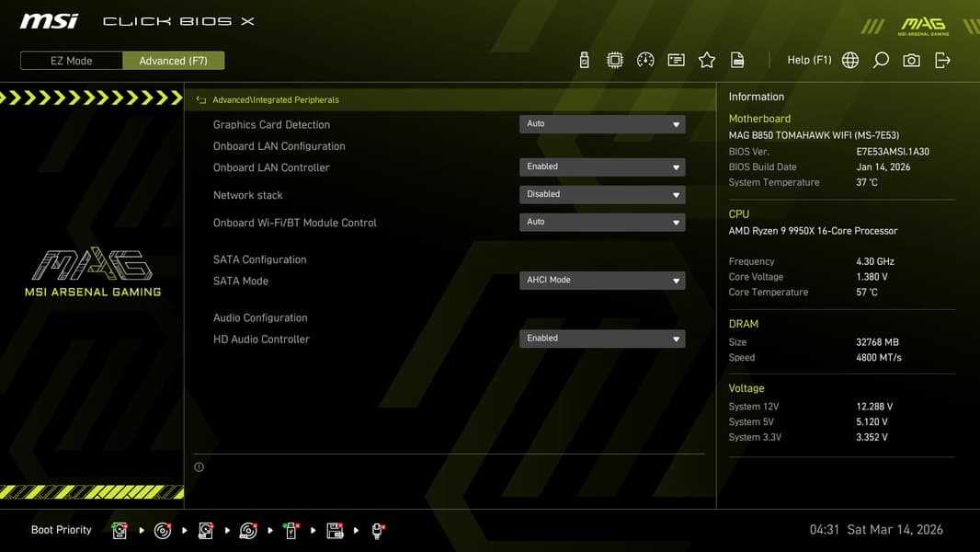Take a screenshot with the camera icon
This screenshot has width=980, height=552.
click(911, 60)
